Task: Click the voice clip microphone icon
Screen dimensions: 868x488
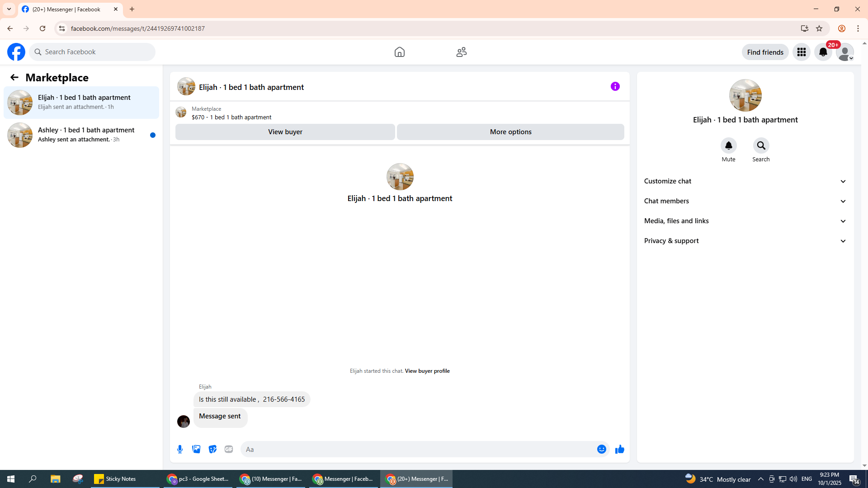Action: [x=180, y=449]
